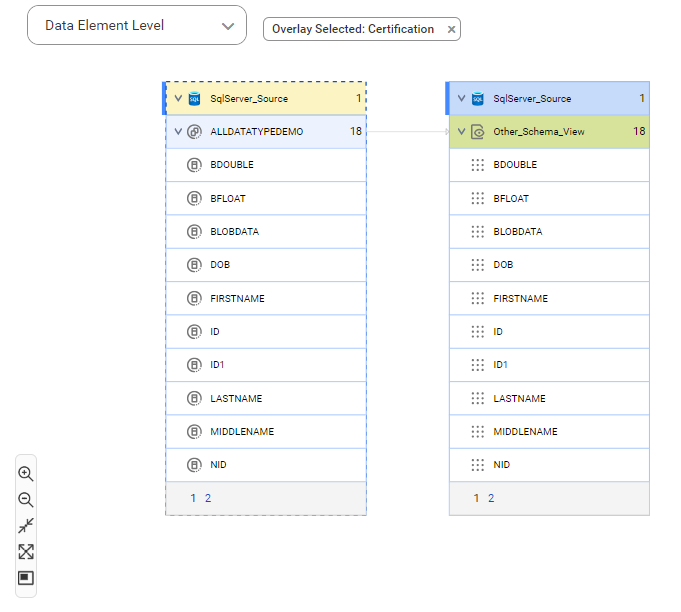
Task: Collapse the left SqlServer_Source node
Action: (x=178, y=99)
